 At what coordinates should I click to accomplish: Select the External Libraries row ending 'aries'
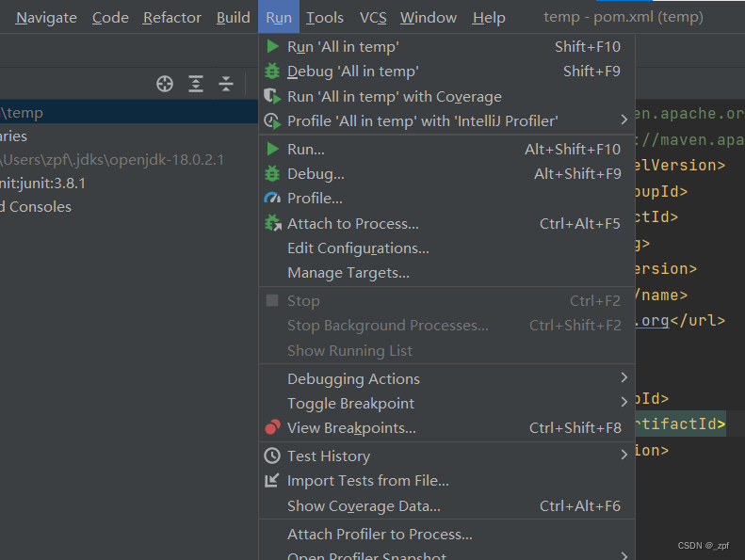[x=129, y=136]
